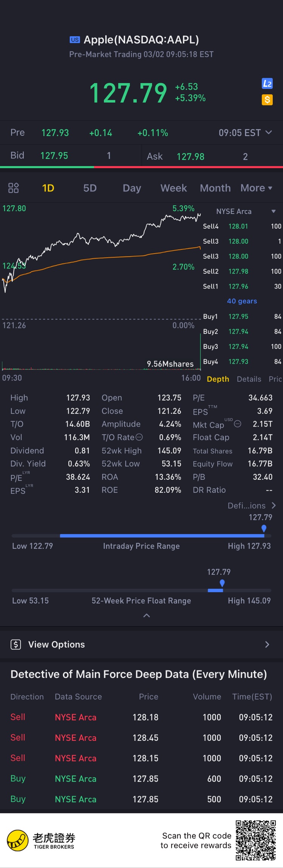Viewport: 283px width, 868px height.
Task: Tap the 40 gears depth button
Action: tap(242, 301)
